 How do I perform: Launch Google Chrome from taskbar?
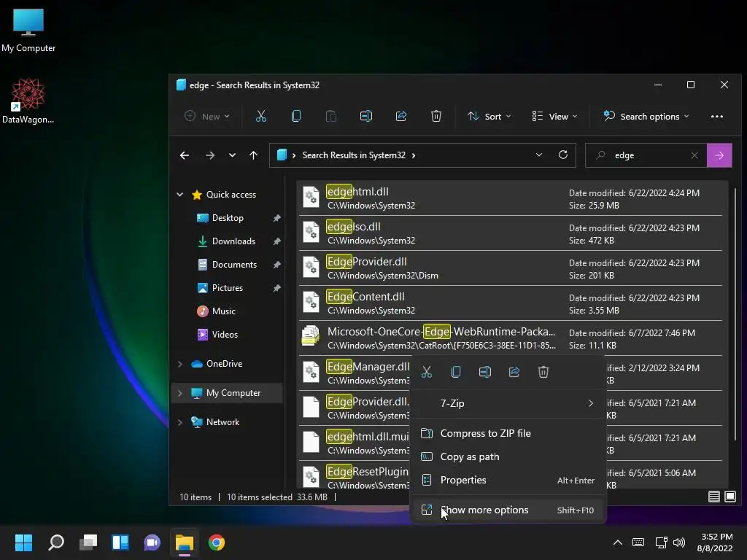[216, 542]
